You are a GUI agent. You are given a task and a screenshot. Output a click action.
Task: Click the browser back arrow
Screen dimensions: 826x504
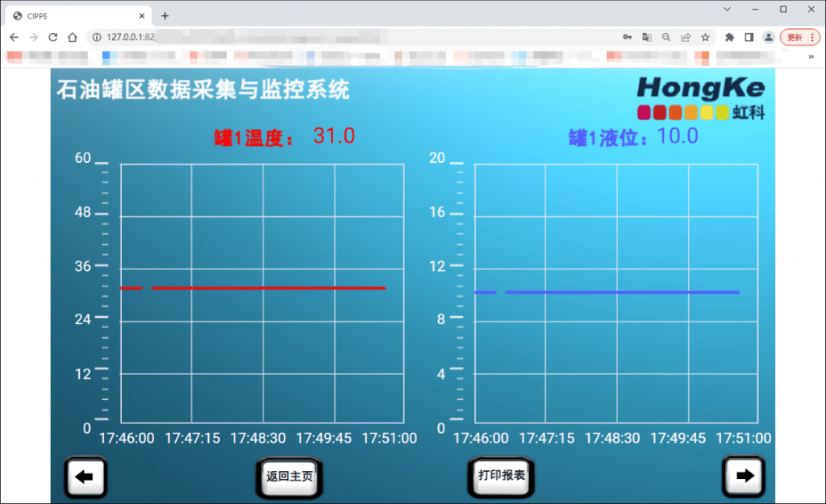click(14, 37)
